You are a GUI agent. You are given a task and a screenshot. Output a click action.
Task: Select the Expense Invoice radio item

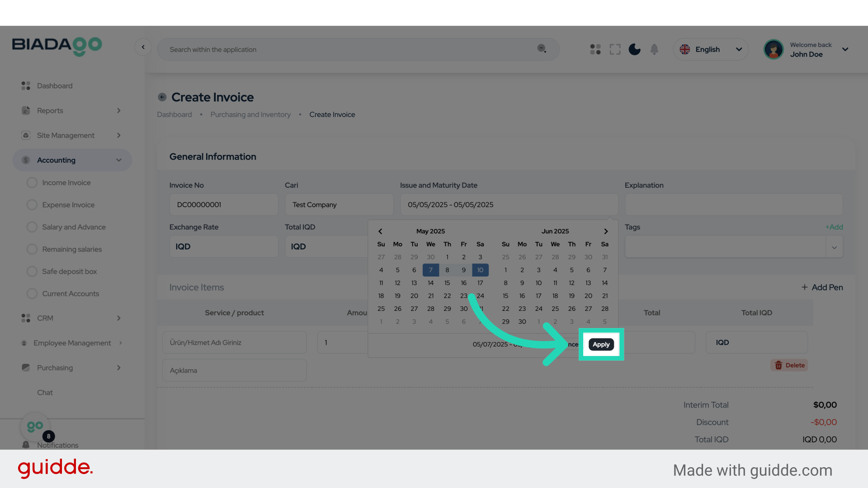click(x=32, y=205)
